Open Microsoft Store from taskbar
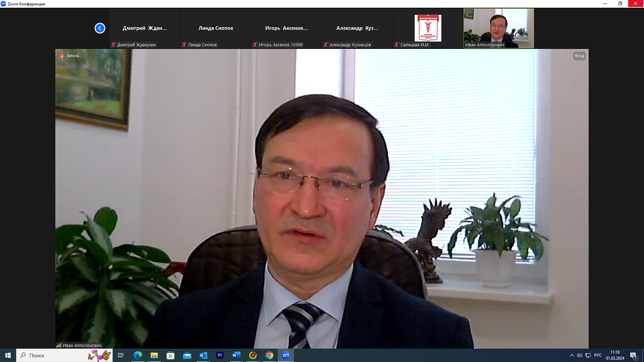 pyautogui.click(x=170, y=355)
